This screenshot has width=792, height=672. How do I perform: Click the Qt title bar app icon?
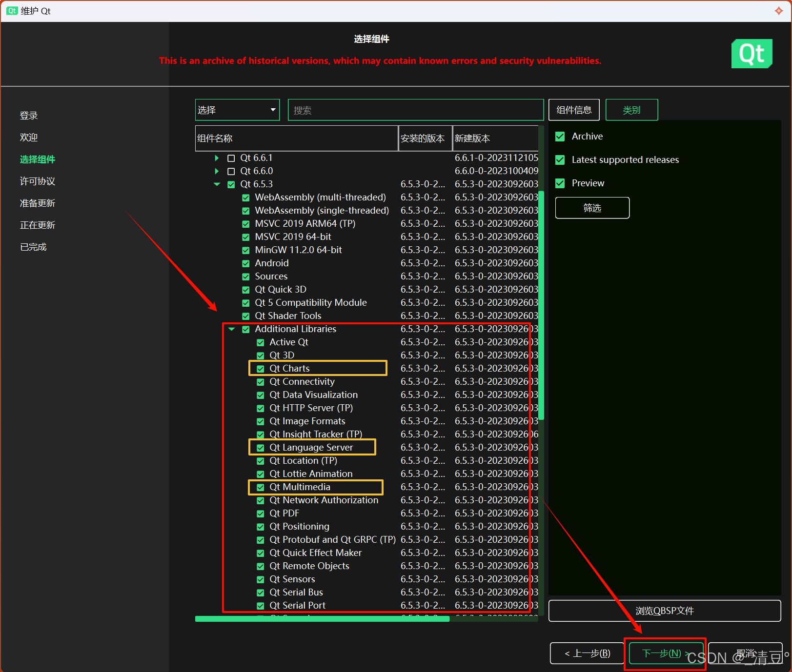point(12,11)
